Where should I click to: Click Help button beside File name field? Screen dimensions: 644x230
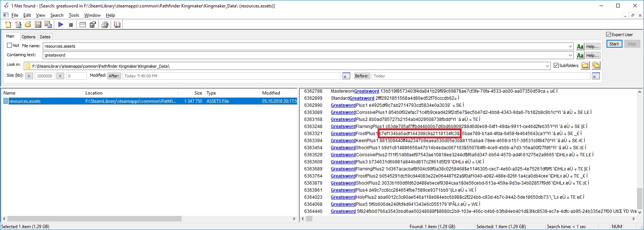pos(593,47)
